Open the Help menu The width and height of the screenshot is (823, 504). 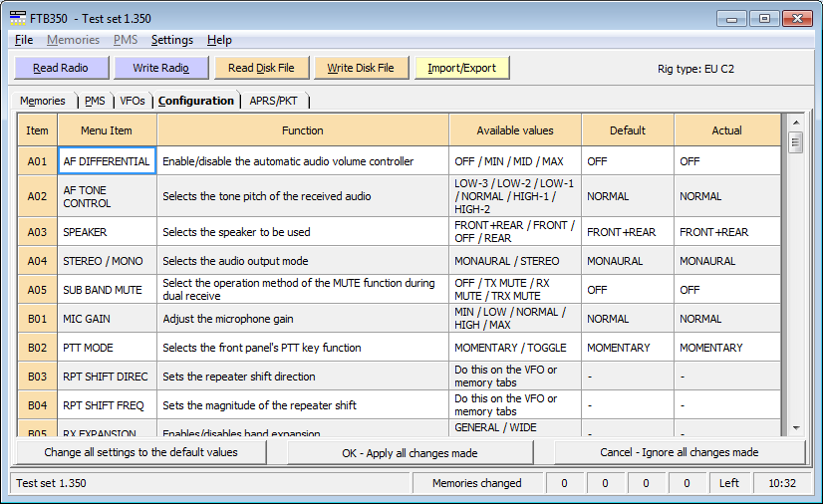(219, 40)
